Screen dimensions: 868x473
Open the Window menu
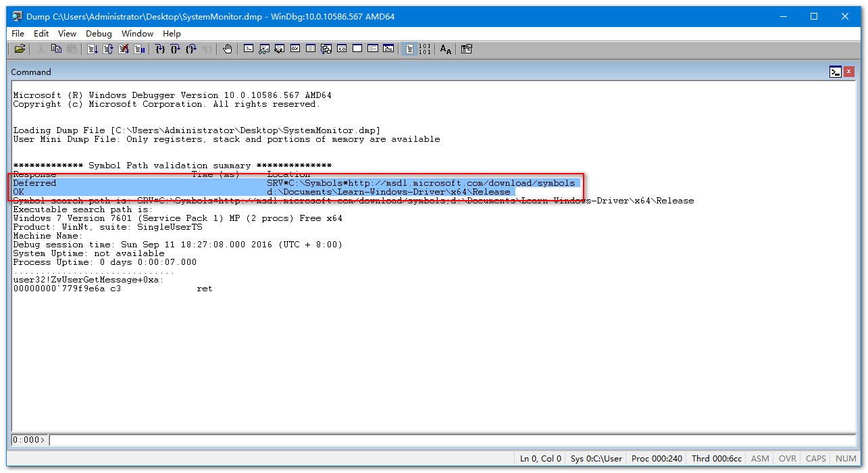tap(137, 33)
